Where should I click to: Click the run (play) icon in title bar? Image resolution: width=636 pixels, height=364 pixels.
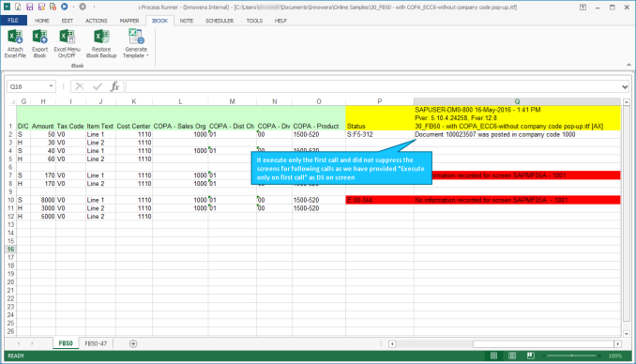coord(65,7)
